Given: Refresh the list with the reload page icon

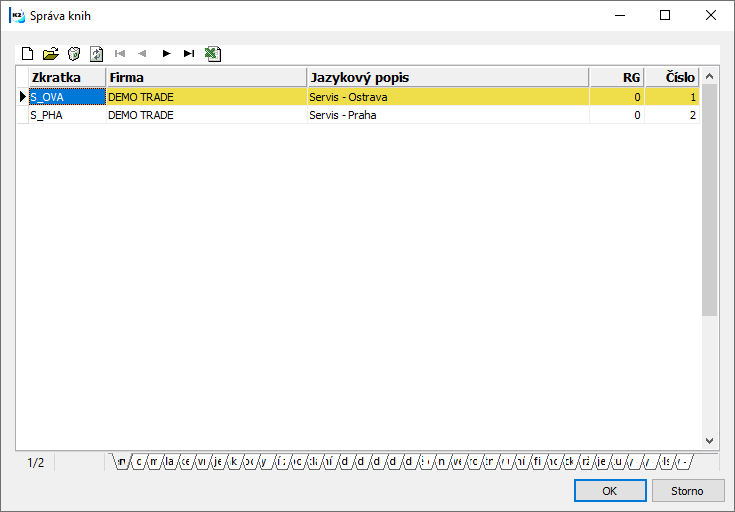Looking at the screenshot, I should click(x=97, y=54).
